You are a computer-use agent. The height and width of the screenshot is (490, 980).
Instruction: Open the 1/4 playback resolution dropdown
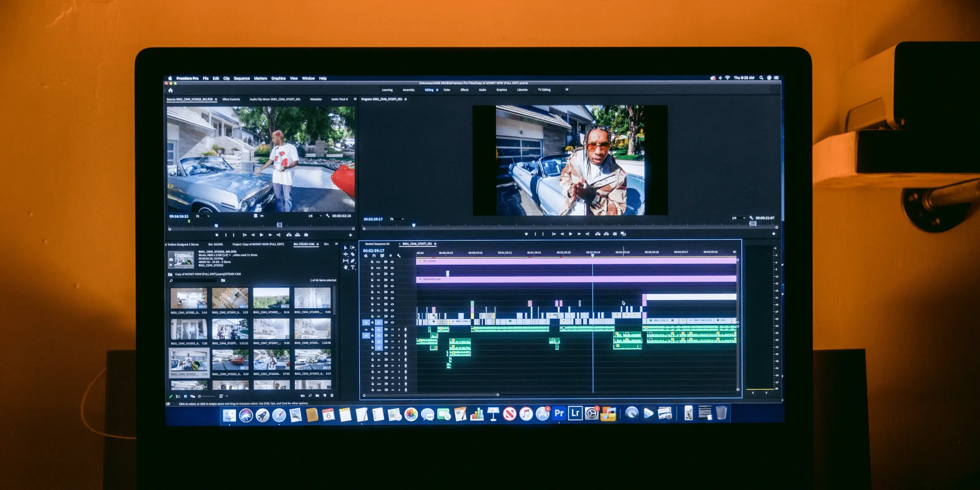[738, 218]
